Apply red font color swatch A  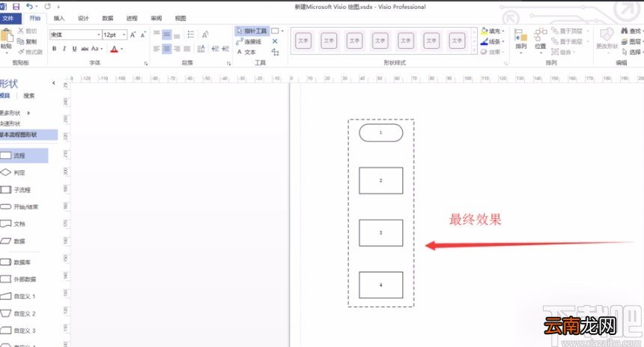[x=114, y=49]
